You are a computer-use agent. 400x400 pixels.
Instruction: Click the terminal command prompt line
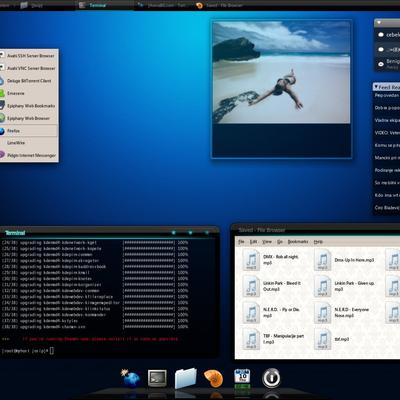coord(28,351)
